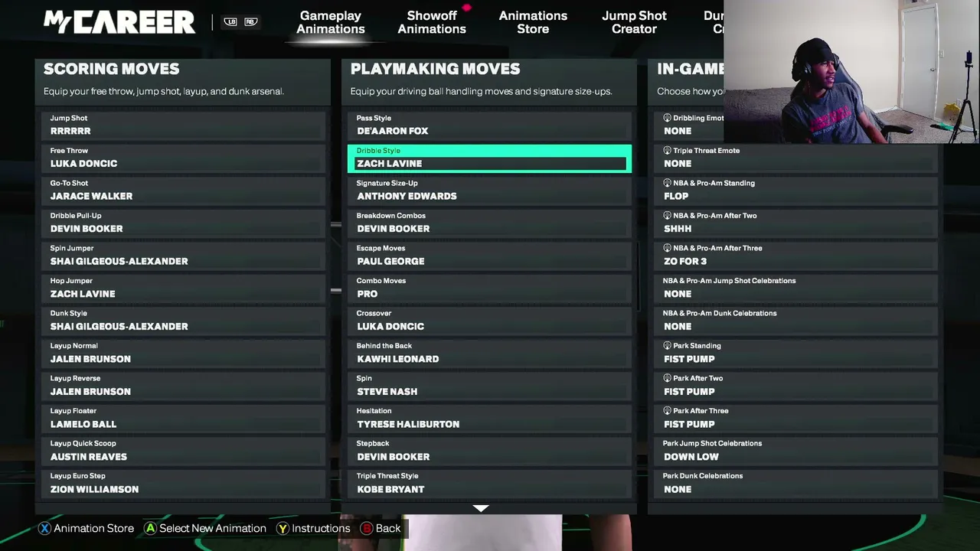The width and height of the screenshot is (980, 551).
Task: Click the A button icon for Select New Animation
Action: tap(150, 528)
